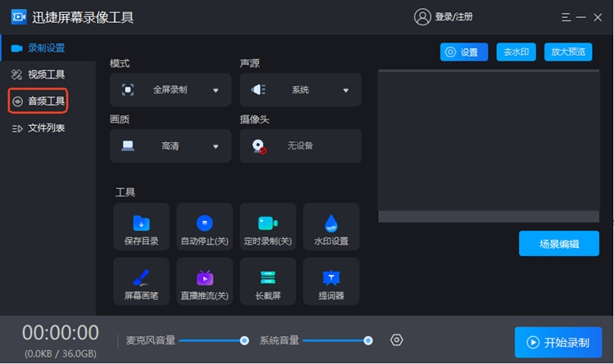Click the fullscreen icon in 模式 box
614x364 pixels.
coord(128,90)
